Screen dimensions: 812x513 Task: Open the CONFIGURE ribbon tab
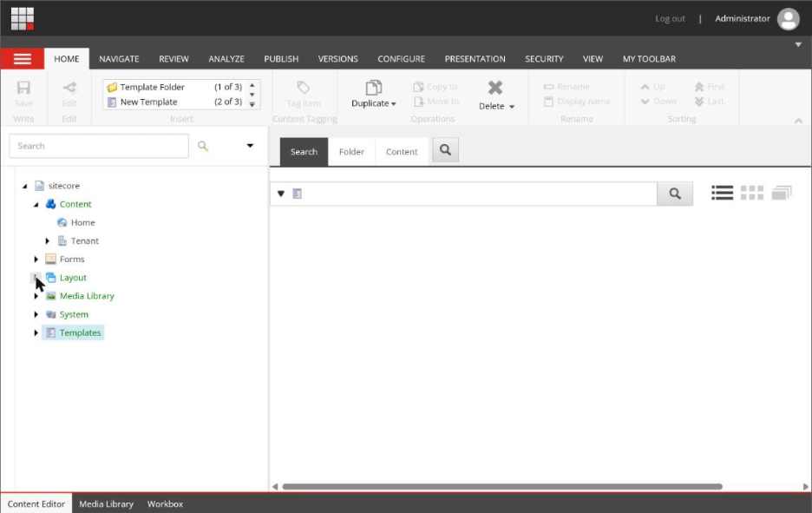(402, 59)
